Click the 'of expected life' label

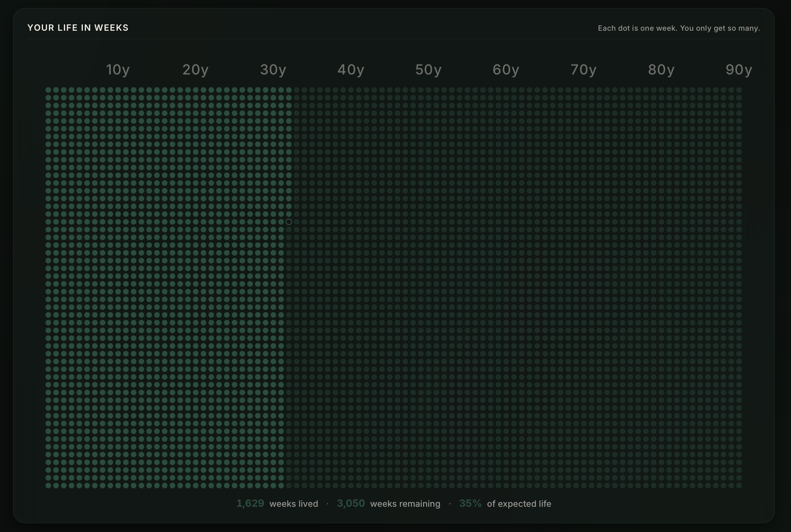coord(519,504)
